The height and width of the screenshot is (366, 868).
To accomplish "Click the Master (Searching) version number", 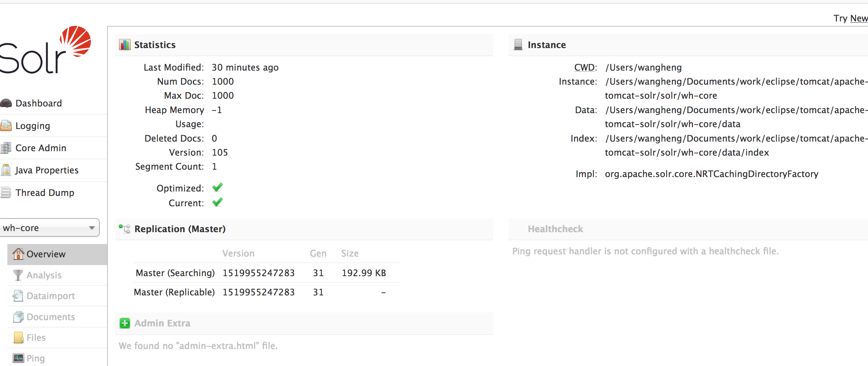I will (x=259, y=273).
